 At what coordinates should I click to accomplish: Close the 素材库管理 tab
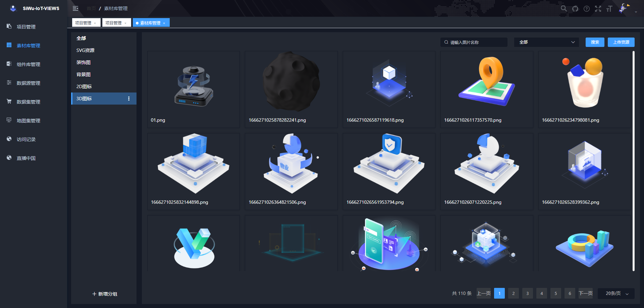(164, 23)
